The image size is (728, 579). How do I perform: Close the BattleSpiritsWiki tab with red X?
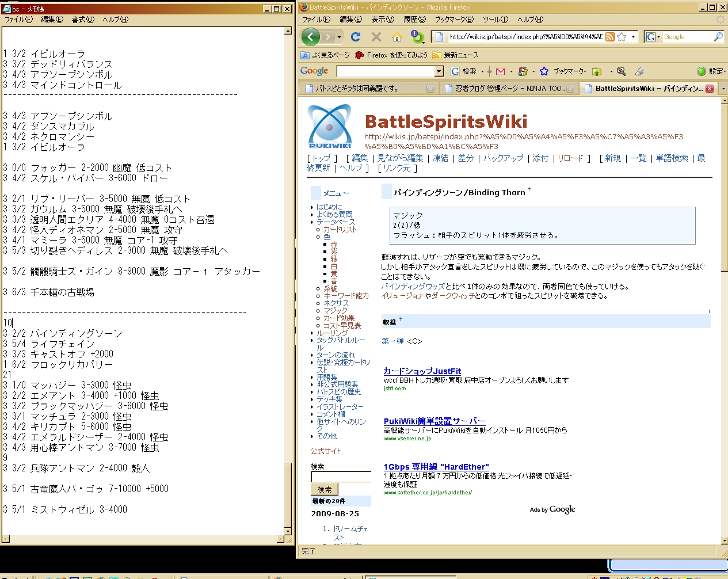[x=710, y=89]
